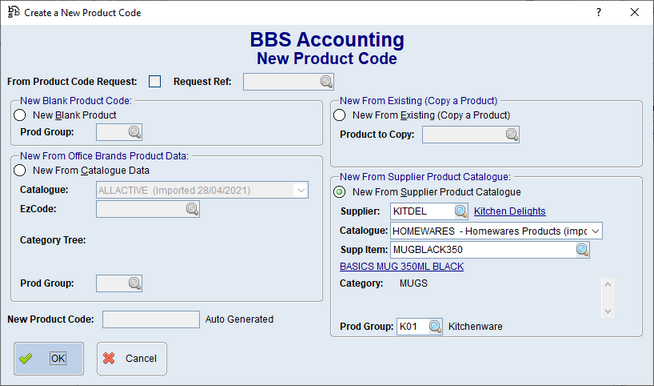Open Prod Group lookup in Office Brands section
Screen dimensions: 654x386
click(134, 283)
